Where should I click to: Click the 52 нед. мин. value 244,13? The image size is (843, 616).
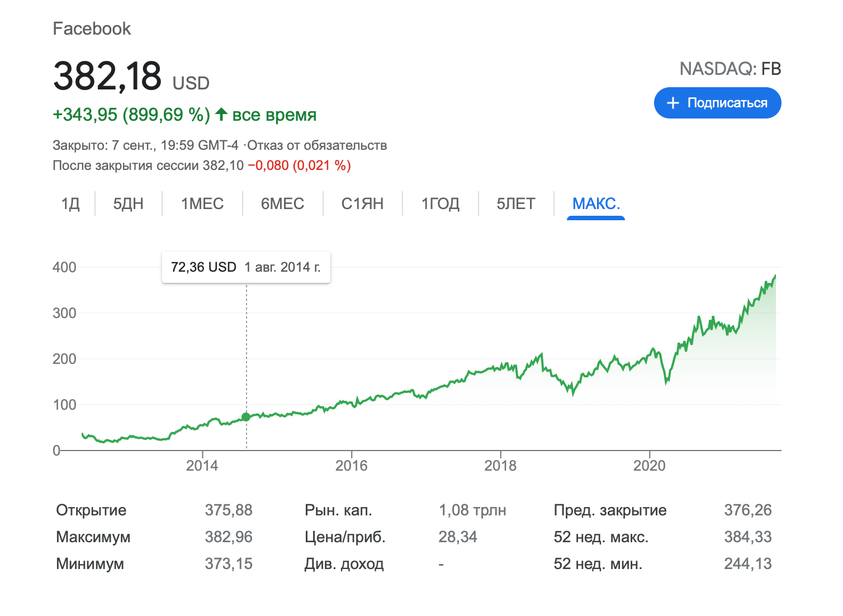747,563
